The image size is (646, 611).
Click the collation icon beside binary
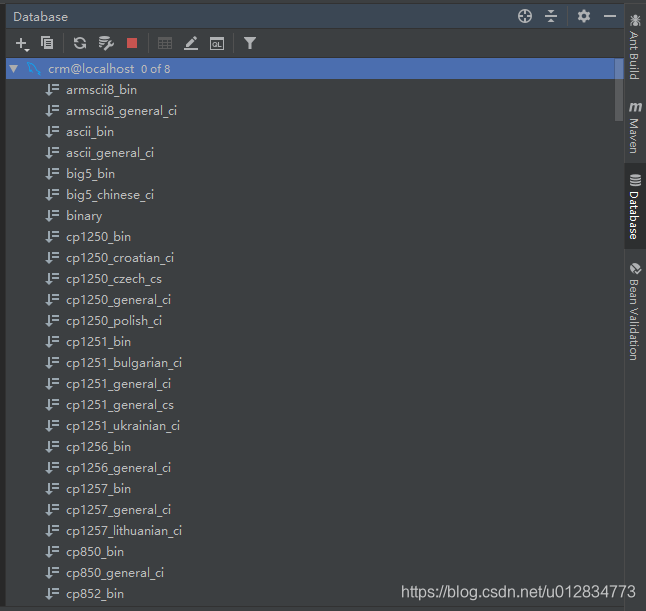[52, 215]
